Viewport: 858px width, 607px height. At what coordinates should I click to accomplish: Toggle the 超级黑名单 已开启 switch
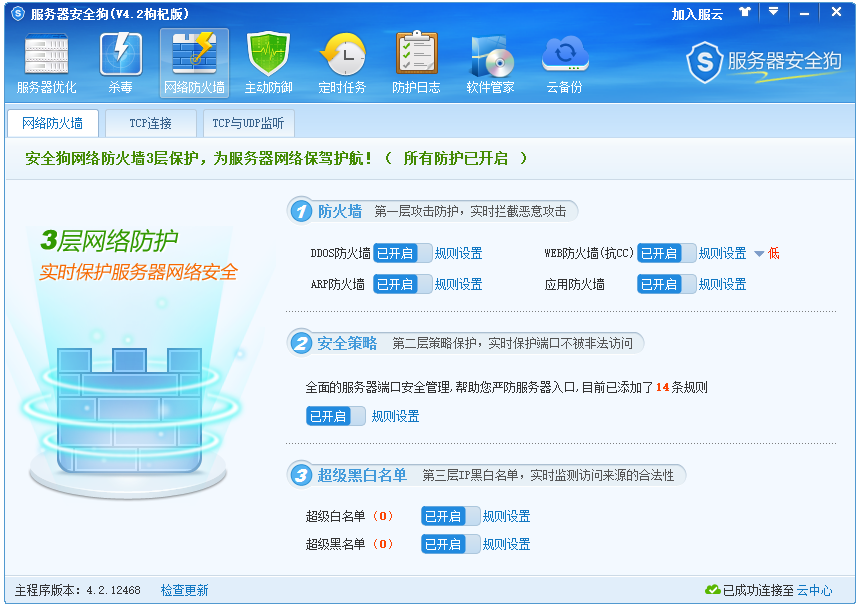click(x=450, y=544)
